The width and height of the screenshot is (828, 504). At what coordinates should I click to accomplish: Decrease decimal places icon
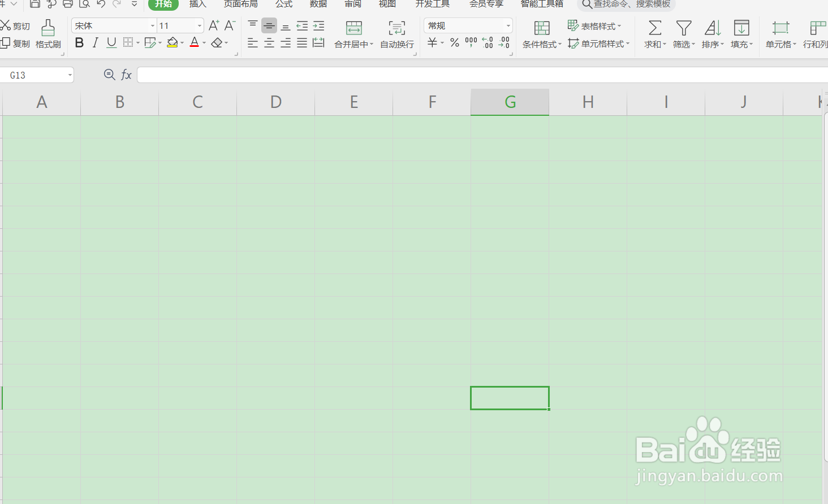point(504,43)
